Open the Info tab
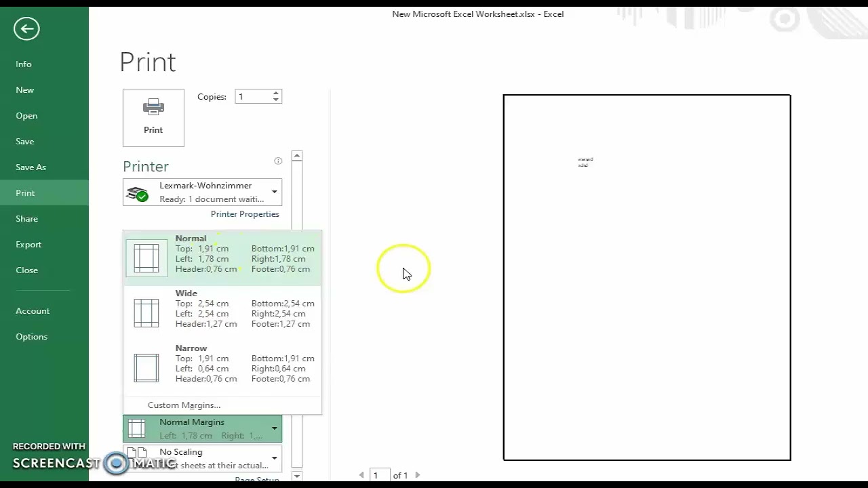This screenshot has height=488, width=868. click(x=44, y=64)
